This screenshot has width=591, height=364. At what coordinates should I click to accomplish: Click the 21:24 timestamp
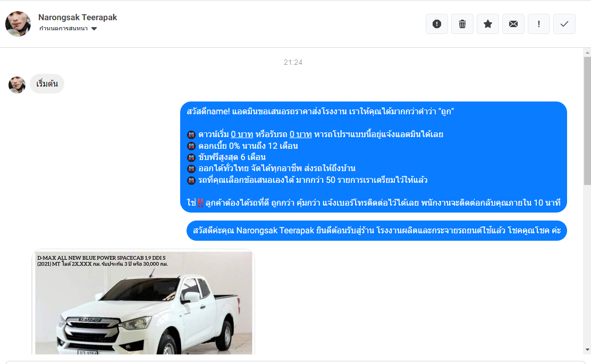[x=293, y=62]
